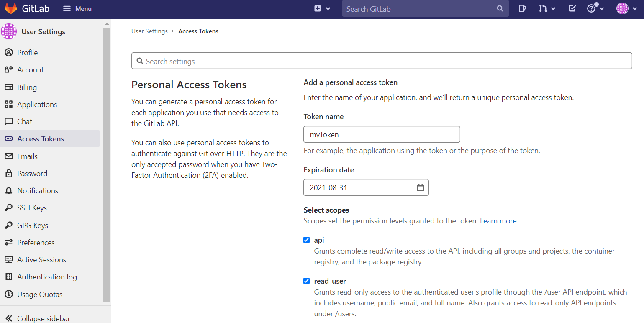This screenshot has height=323, width=644.
Task: Uncheck the read_user scope
Action: [307, 281]
